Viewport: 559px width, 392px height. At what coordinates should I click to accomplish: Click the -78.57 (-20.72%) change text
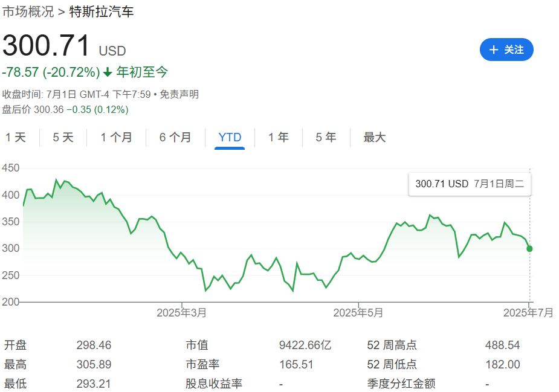(x=51, y=72)
